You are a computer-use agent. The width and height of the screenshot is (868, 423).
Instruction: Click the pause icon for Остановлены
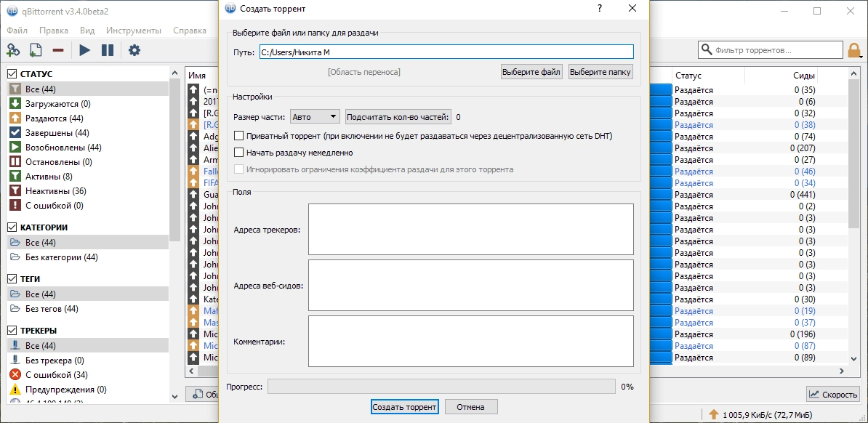15,161
